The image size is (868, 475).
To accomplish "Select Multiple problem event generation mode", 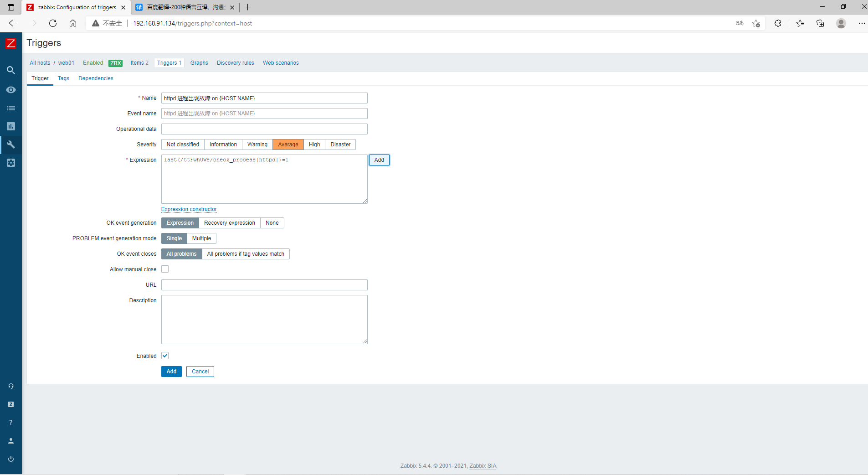I will 201,238.
